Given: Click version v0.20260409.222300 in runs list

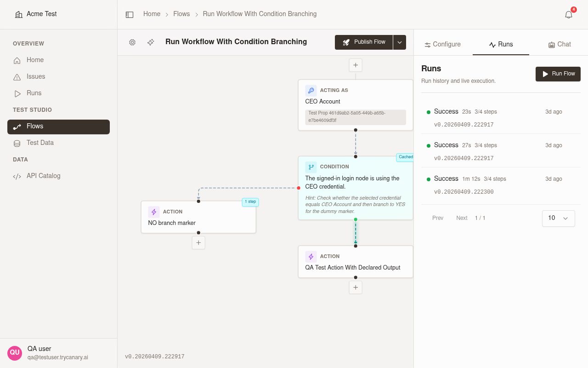Looking at the screenshot, I should pyautogui.click(x=464, y=192).
